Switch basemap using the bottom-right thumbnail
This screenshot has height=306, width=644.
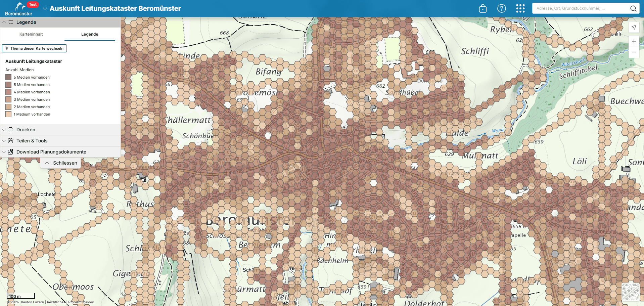tap(630, 292)
